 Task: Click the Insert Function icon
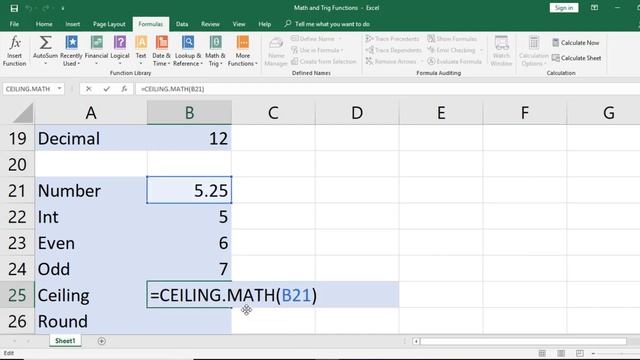[x=15, y=51]
